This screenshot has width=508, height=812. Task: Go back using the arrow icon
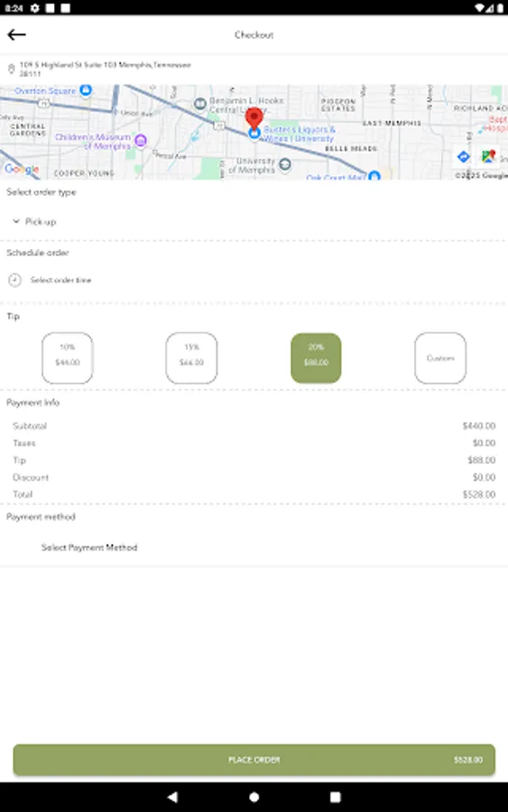tap(16, 34)
